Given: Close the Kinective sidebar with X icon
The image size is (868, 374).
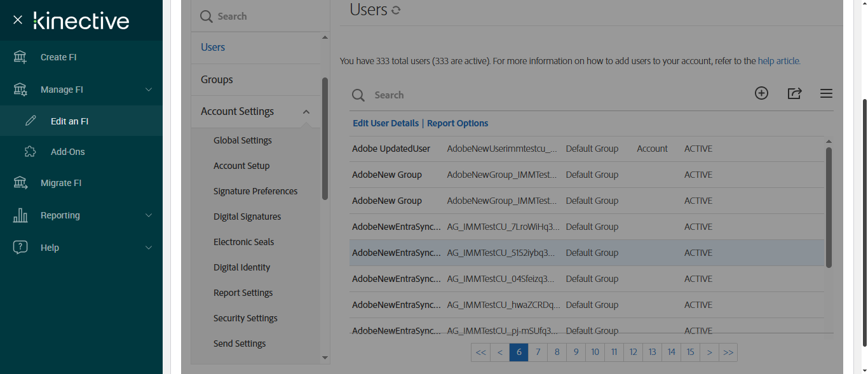Looking at the screenshot, I should (18, 20).
